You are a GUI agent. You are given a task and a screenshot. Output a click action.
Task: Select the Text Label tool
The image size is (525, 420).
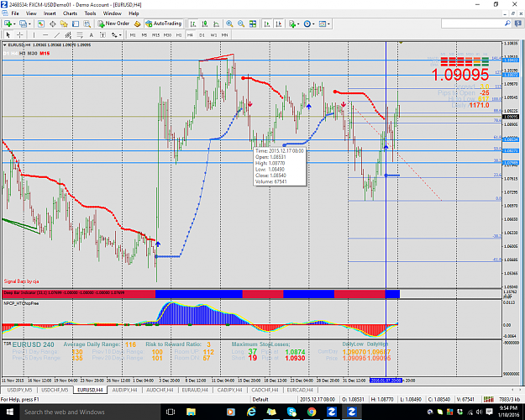[x=102, y=34]
